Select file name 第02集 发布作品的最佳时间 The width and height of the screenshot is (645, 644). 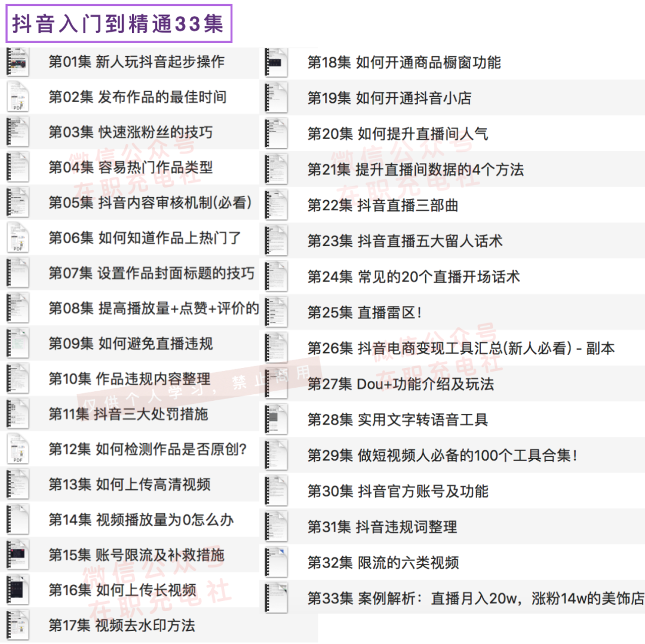pyautogui.click(x=137, y=97)
